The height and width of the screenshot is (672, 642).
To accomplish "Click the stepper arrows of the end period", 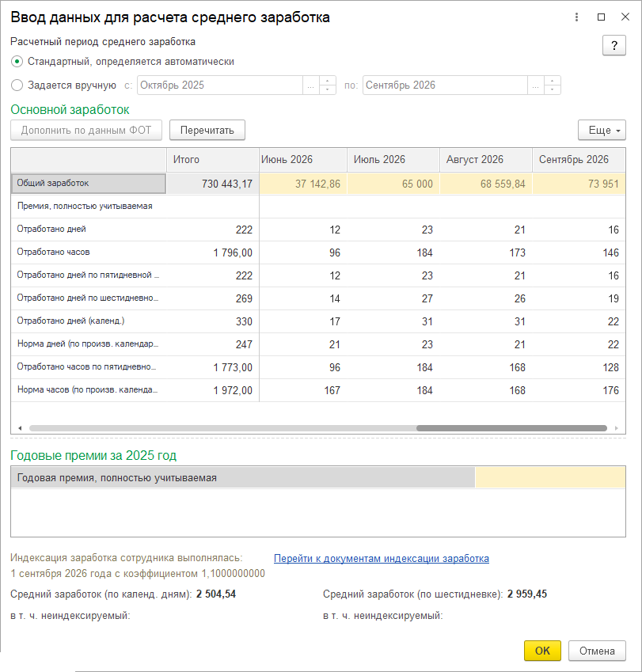I will tap(552, 85).
